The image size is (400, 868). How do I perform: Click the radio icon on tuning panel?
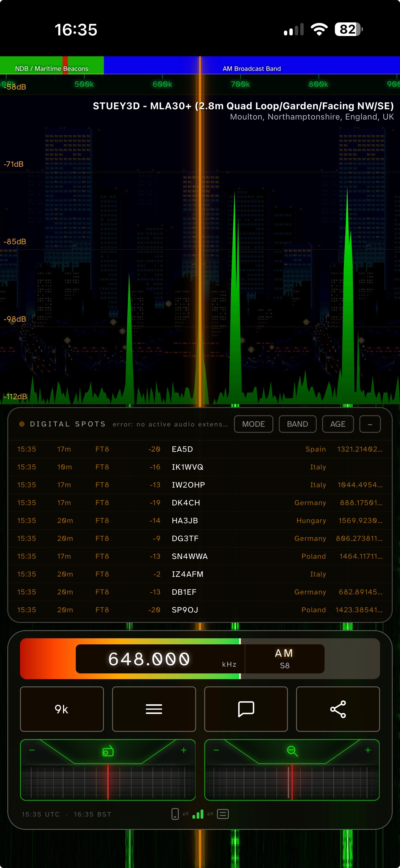coord(108,751)
